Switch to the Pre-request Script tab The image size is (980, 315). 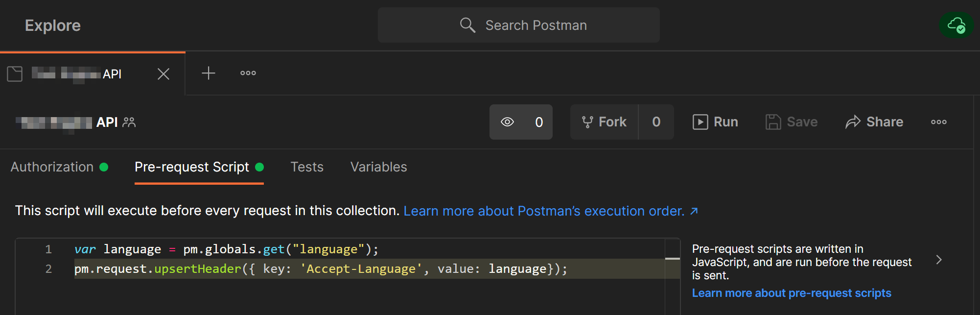(199, 167)
